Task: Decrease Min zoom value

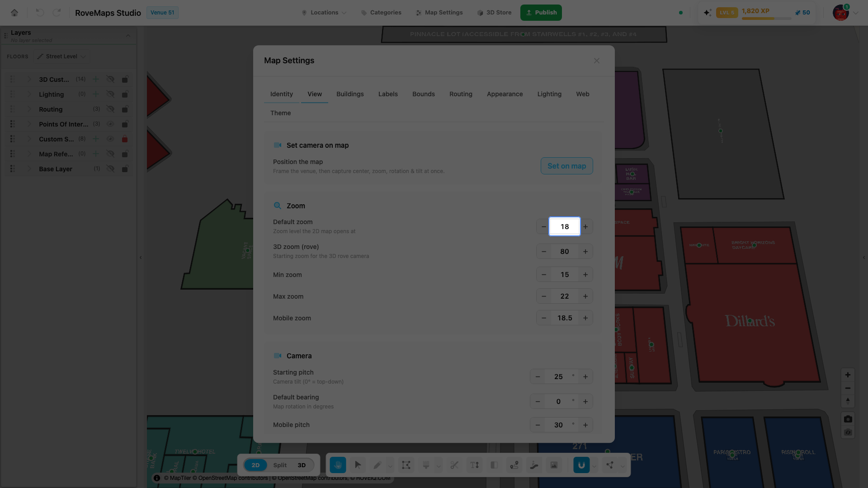Action: (x=544, y=274)
